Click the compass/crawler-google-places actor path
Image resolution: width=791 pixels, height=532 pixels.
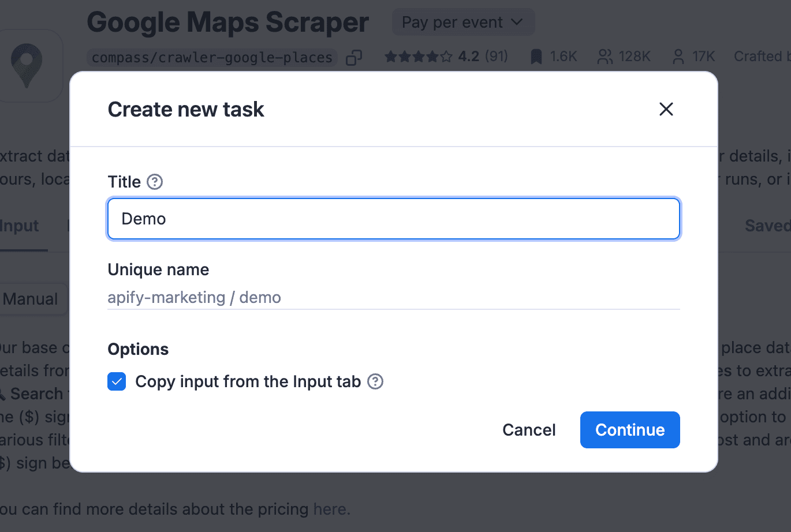pos(212,57)
